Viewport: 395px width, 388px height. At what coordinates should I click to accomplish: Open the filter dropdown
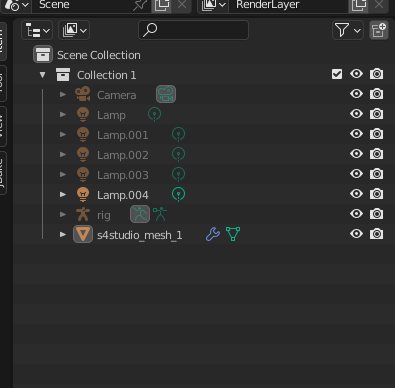pyautogui.click(x=348, y=30)
